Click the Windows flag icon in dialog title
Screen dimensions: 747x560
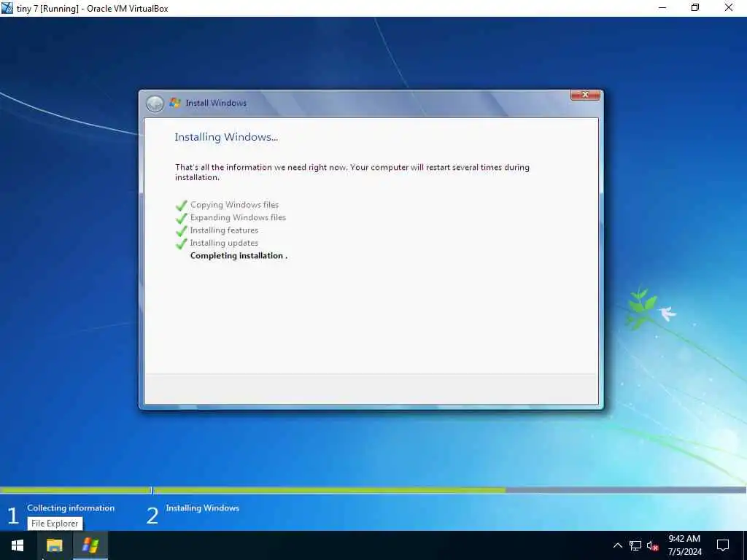point(175,103)
